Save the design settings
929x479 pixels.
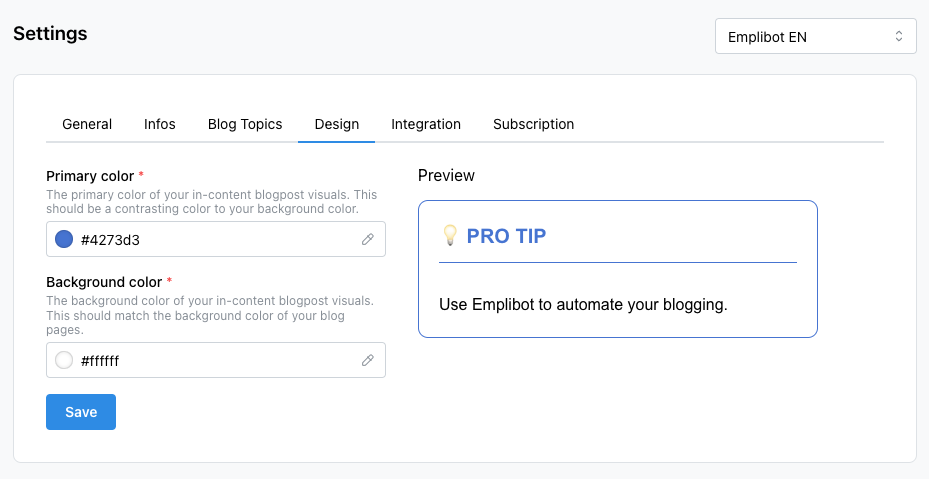81,412
